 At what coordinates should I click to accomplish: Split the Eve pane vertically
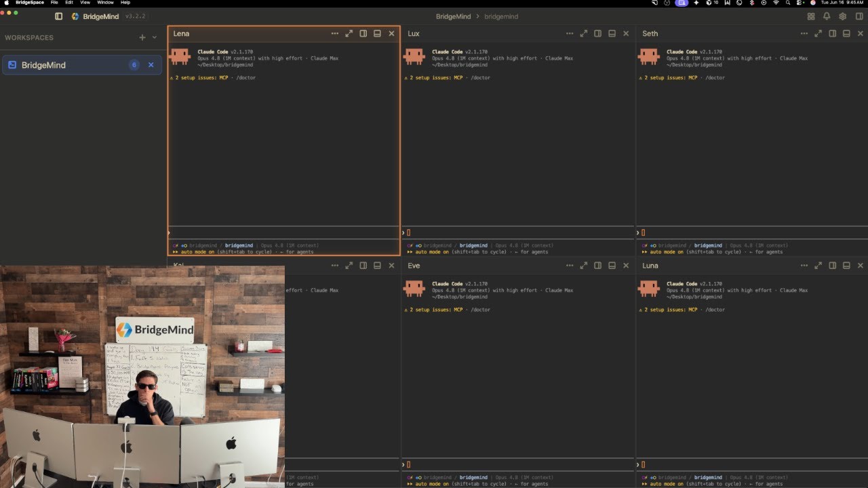[x=597, y=266]
